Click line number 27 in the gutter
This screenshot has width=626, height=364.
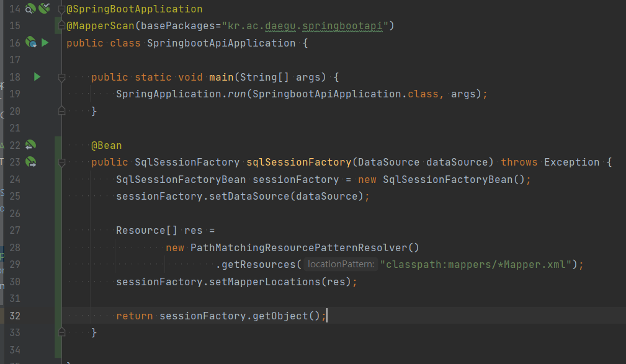click(15, 230)
